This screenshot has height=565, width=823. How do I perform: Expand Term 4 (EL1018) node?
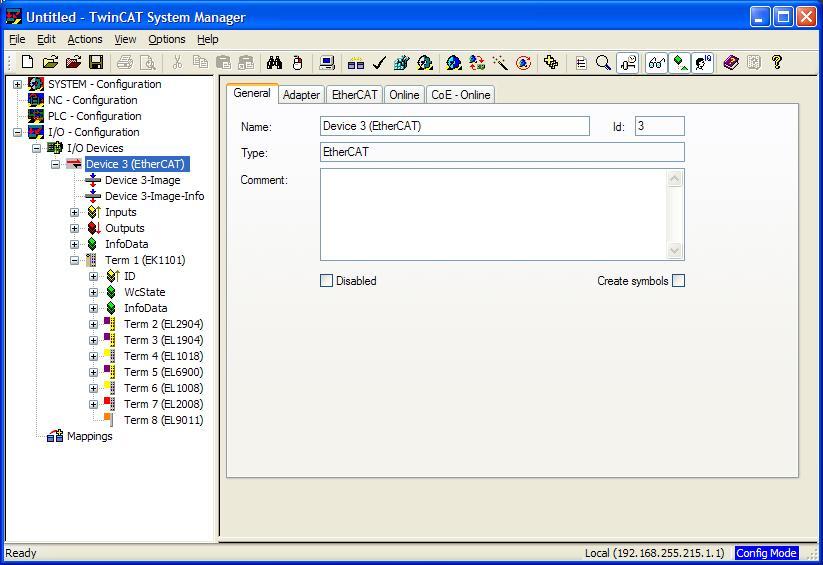click(x=93, y=357)
